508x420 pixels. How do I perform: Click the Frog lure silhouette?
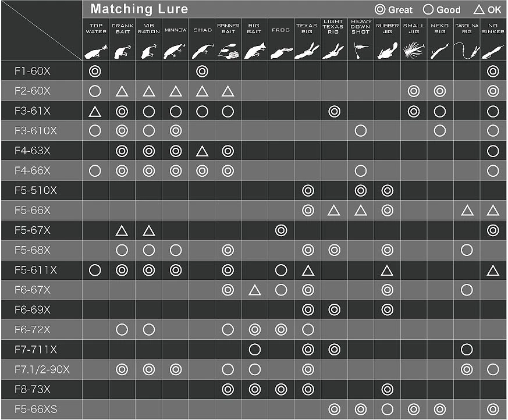281,52
